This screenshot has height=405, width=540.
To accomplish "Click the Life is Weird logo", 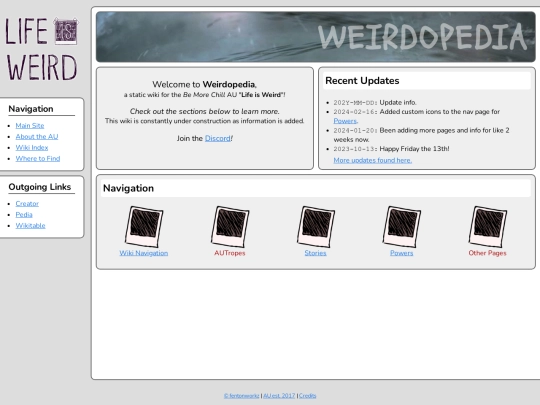I will 41,49.
